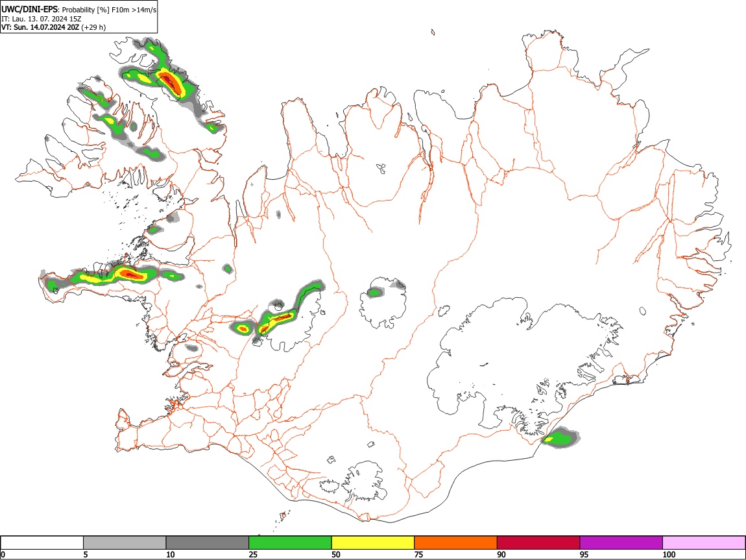Select the orange 75-90 legend swatch

pyautogui.click(x=456, y=543)
